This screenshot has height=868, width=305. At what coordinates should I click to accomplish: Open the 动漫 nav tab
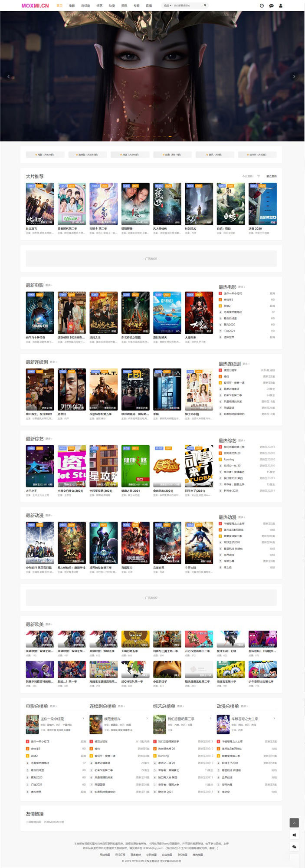(x=112, y=6)
